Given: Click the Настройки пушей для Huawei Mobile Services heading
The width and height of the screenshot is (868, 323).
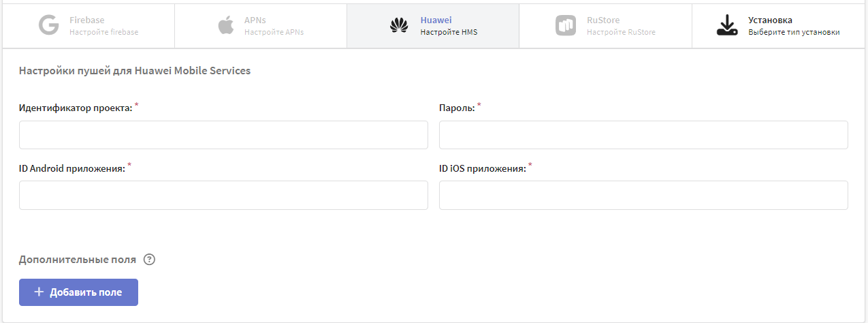Looking at the screenshot, I should 135,70.
